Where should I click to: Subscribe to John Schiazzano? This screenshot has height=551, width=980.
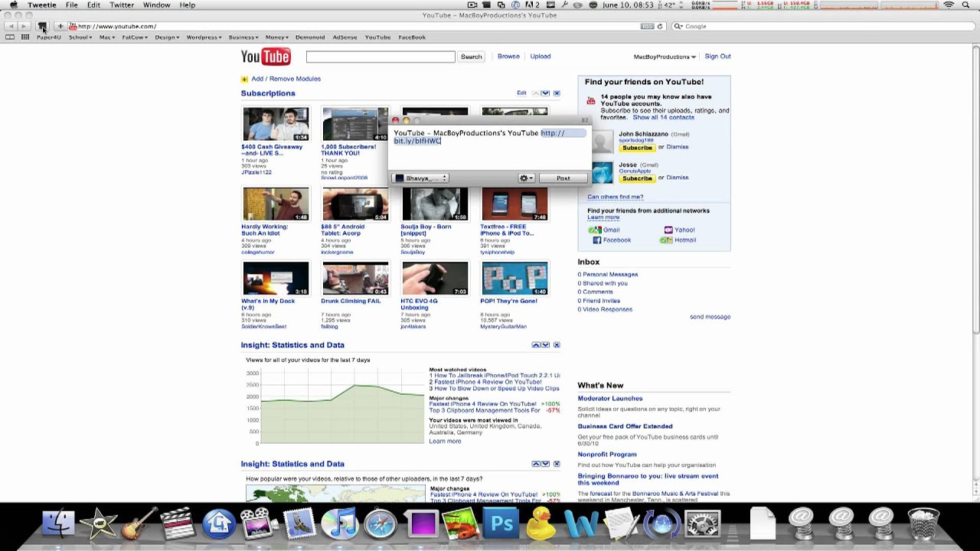(637, 148)
